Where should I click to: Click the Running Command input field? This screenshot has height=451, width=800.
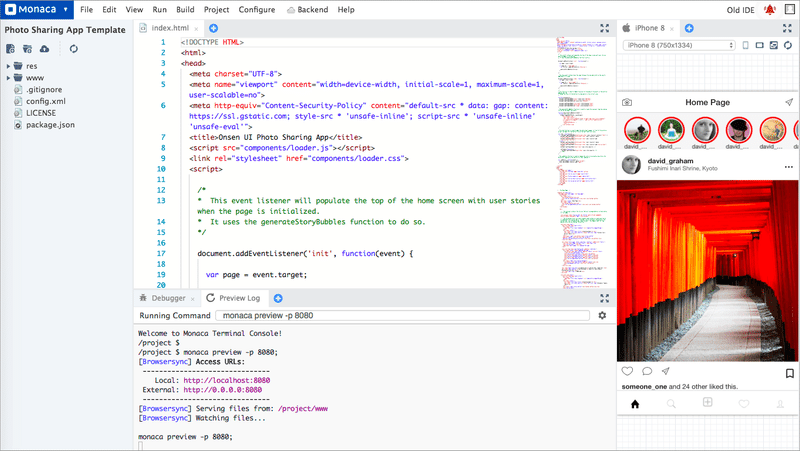[x=403, y=315]
